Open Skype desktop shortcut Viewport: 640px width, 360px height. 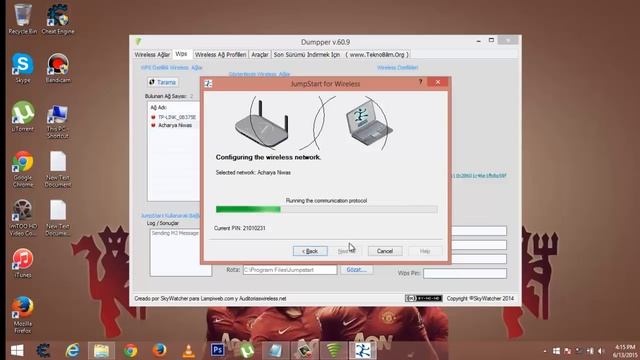tap(22, 68)
